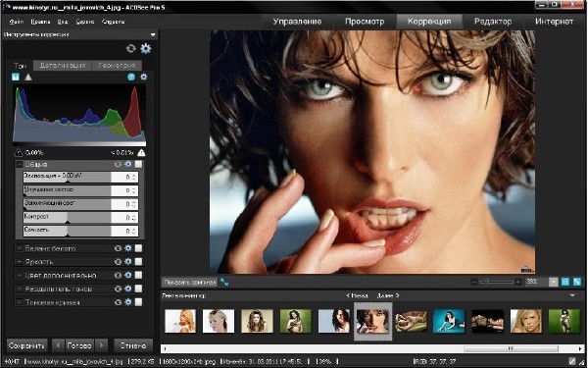
Task: Open the Детализация tab
Action: (63, 66)
